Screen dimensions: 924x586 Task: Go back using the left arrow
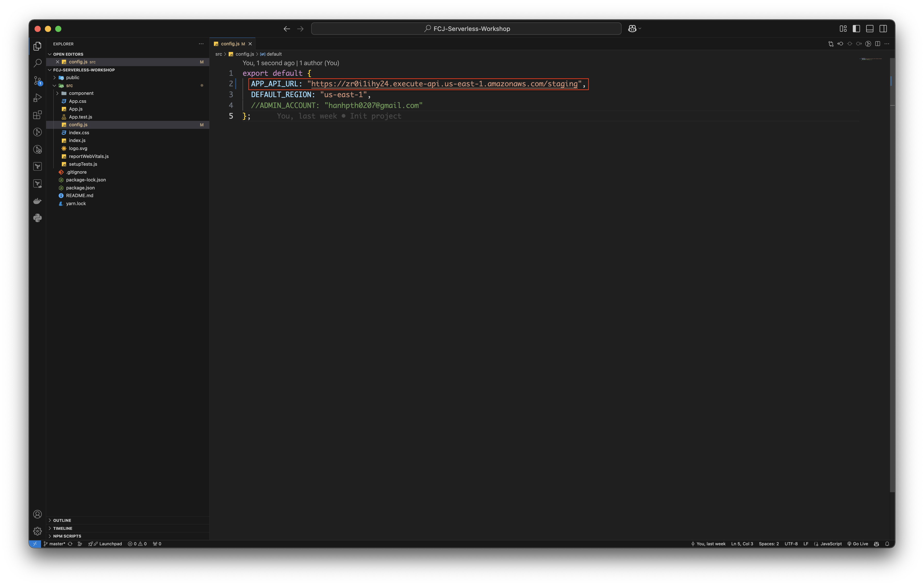(x=287, y=29)
